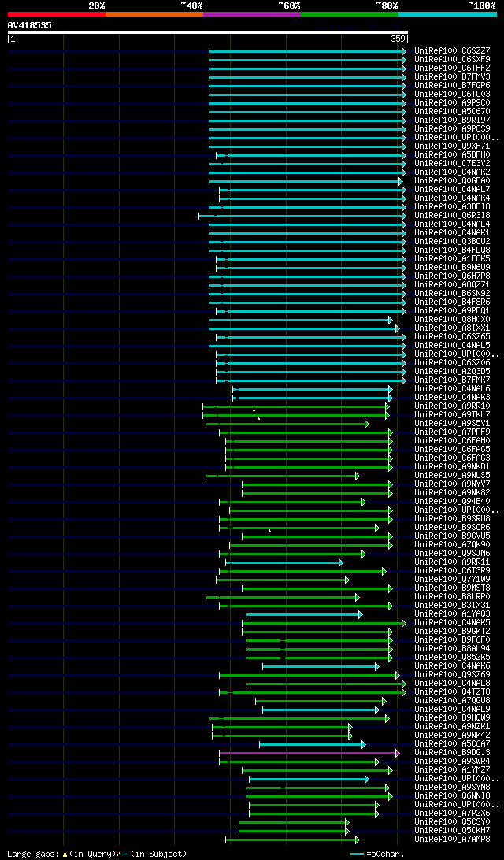The image size is (504, 860).
Task: Open the hit UniRef100_B4FDQ8
Action: 453,250
